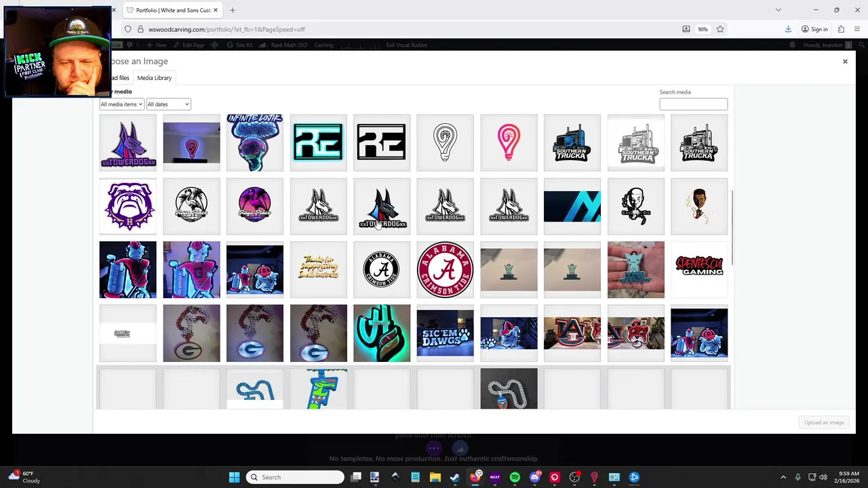
Task: Select the pink lightbulb logo image
Action: pyautogui.click(x=509, y=142)
